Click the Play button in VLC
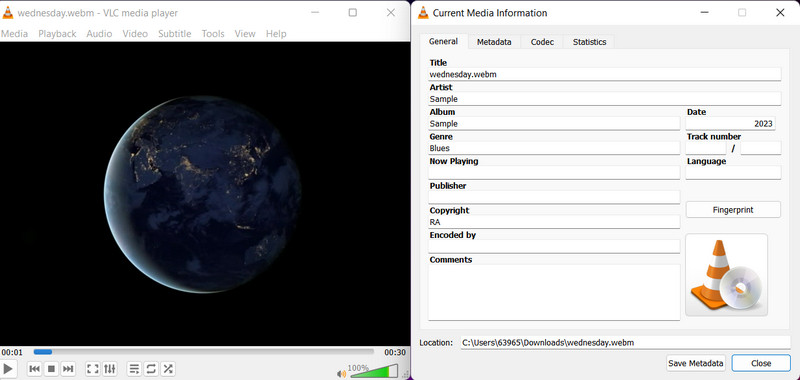 coord(8,368)
